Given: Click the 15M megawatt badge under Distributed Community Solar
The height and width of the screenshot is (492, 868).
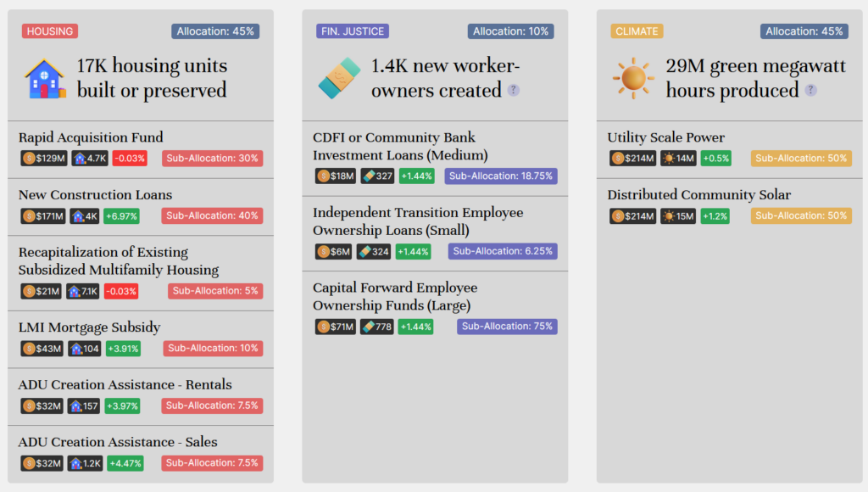Looking at the screenshot, I should click(679, 216).
